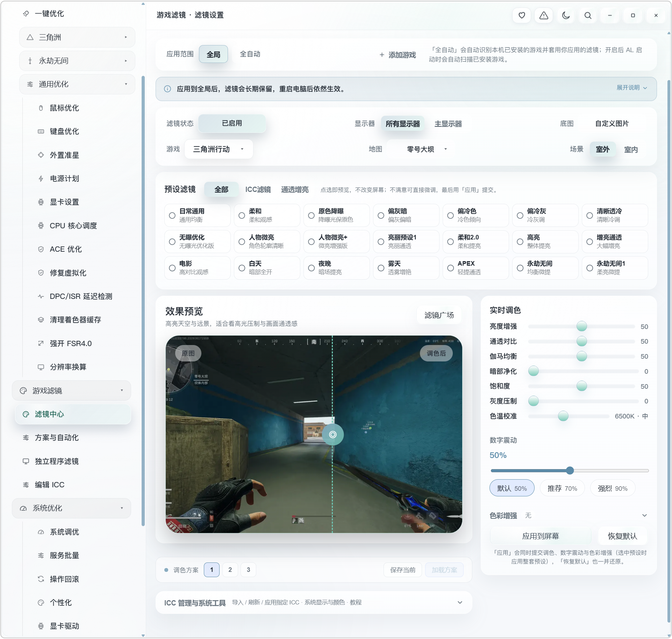Adjust the 亮度增强 slider handle
This screenshot has width=672, height=639.
click(581, 326)
